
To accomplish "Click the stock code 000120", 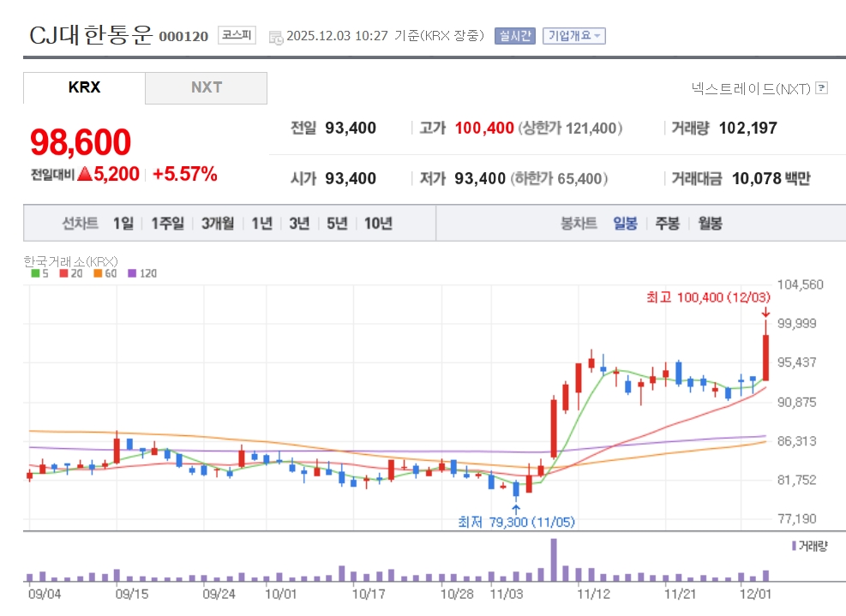I will 183,36.
